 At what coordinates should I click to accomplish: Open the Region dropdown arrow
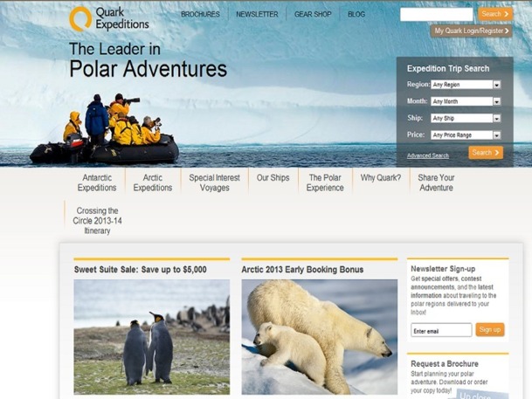pyautogui.click(x=496, y=85)
